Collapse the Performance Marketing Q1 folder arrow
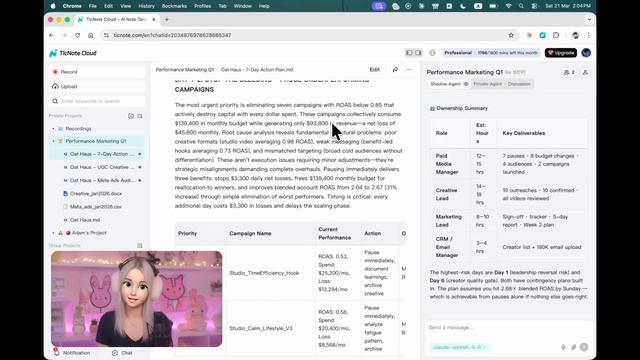 [x=53, y=141]
